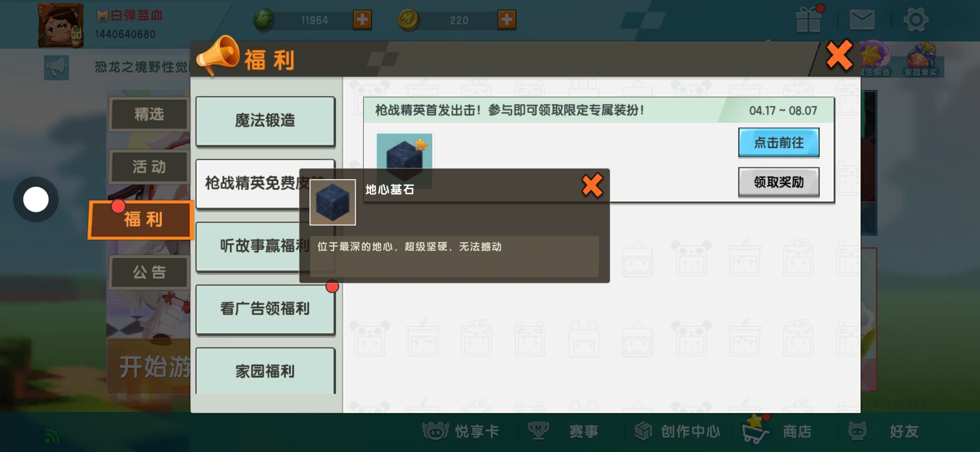The width and height of the screenshot is (980, 452).
Task: Switch to 看广告领福利 tab
Action: (266, 309)
